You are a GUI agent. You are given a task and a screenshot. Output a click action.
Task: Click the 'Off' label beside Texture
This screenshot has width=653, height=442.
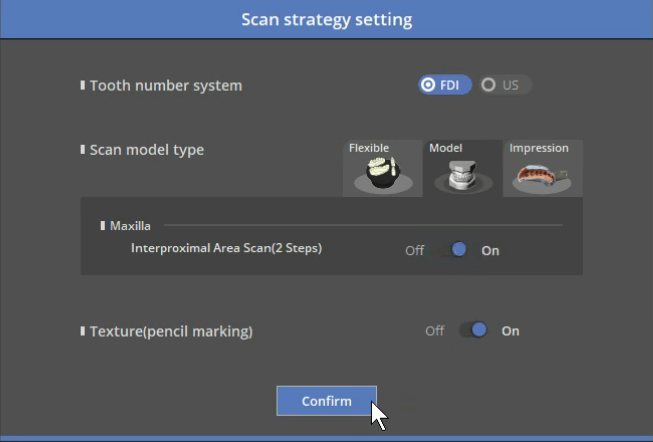(x=435, y=331)
